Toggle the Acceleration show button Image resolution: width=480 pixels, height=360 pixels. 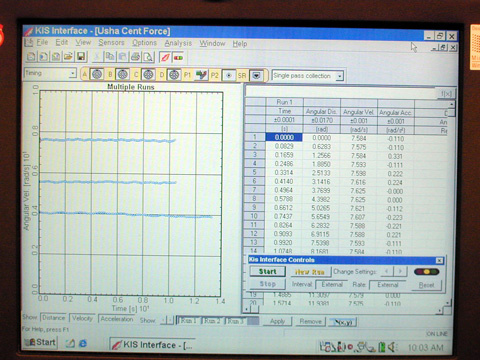(117, 319)
